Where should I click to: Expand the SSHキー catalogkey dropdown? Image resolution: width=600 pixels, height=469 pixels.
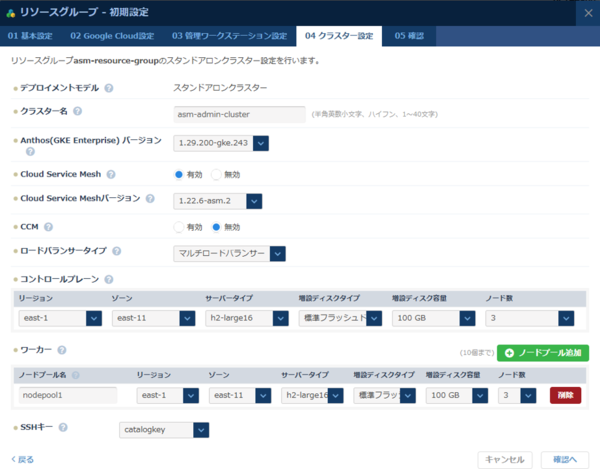click(x=201, y=430)
